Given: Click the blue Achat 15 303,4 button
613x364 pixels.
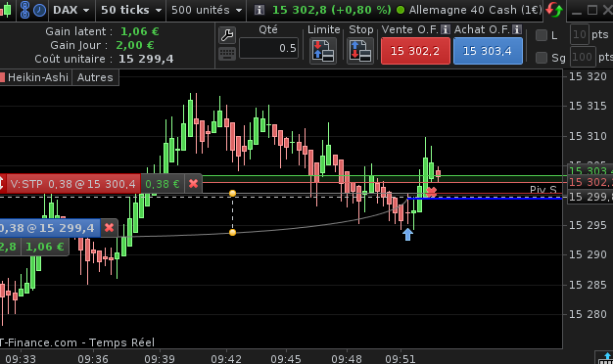Looking at the screenshot, I should pos(488,51).
